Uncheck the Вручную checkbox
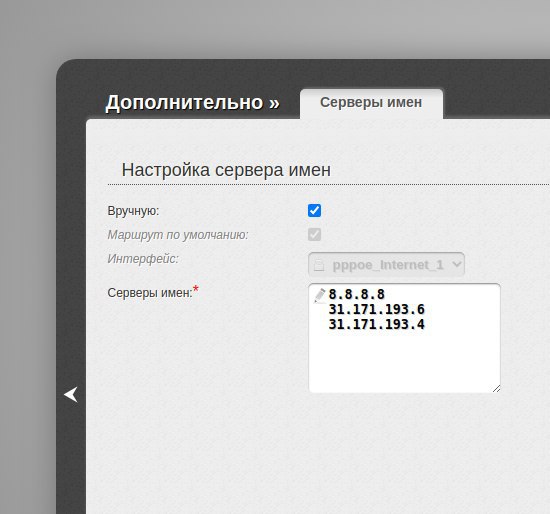 pos(314,211)
